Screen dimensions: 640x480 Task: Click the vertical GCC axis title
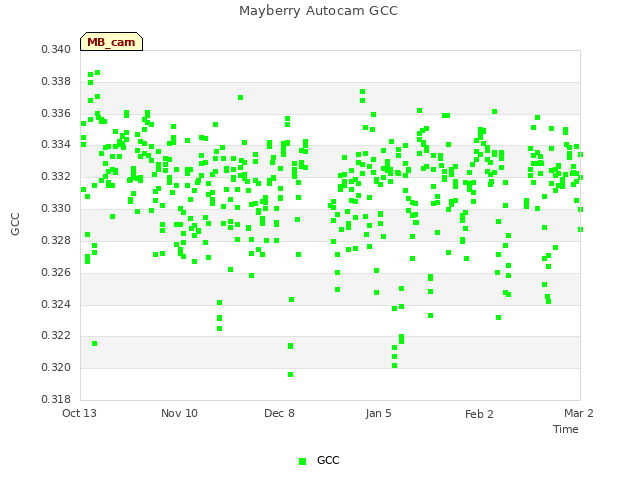(15, 224)
